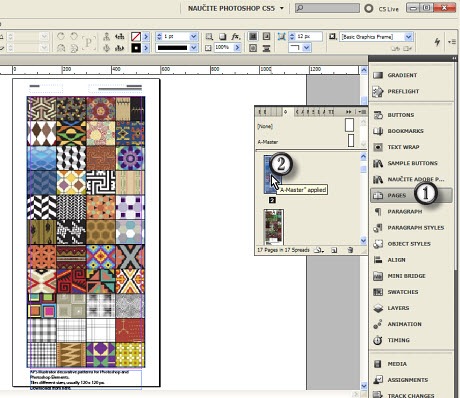Viewport: 460px width, 398px height.
Task: Toggle the no text wrap icon
Action: pos(253,36)
